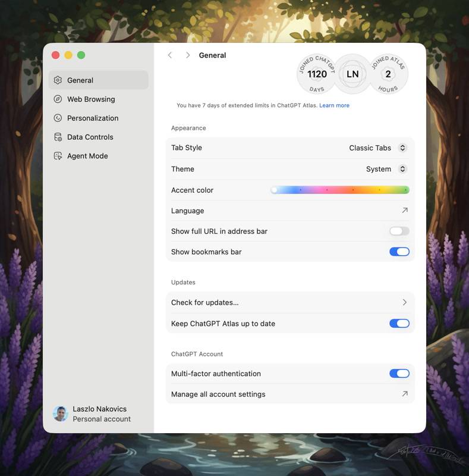Screen dimensions: 469x476
Task: Switch to Agent Mode section
Action: 99,156
